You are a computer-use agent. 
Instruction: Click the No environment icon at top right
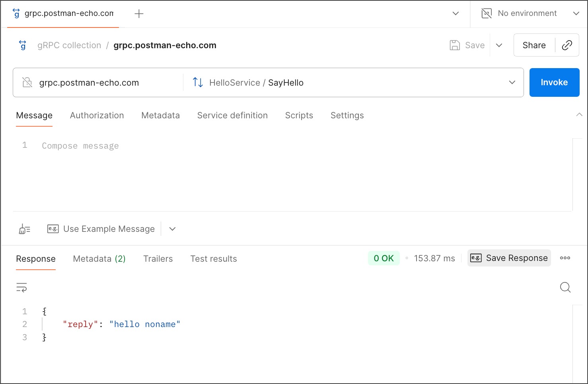point(486,13)
